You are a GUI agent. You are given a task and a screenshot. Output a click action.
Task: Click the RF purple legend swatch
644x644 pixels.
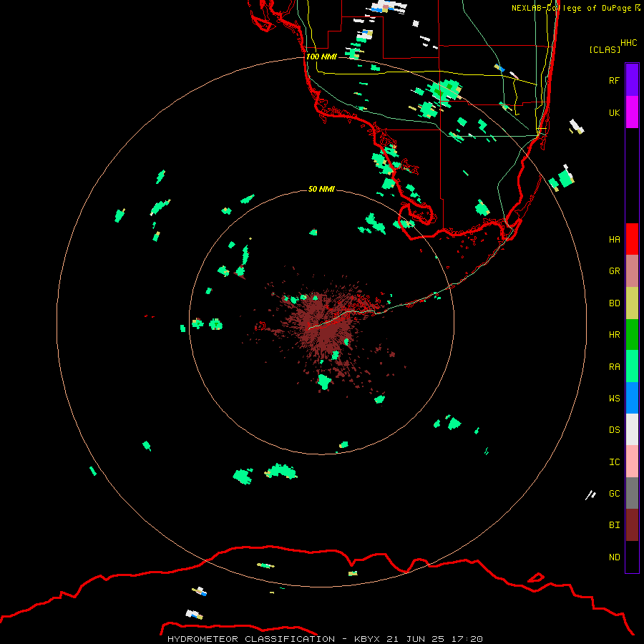632,80
